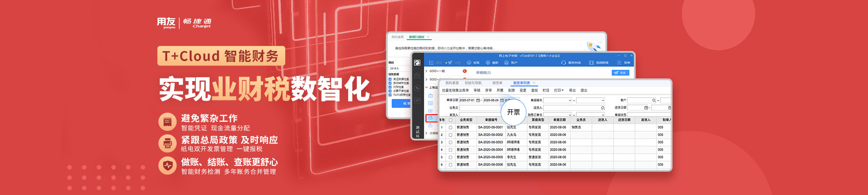Image resolution: width=868 pixels, height=195 pixels.
Task: Select 数据扫描仪 tab in back window
Action: click(417, 37)
